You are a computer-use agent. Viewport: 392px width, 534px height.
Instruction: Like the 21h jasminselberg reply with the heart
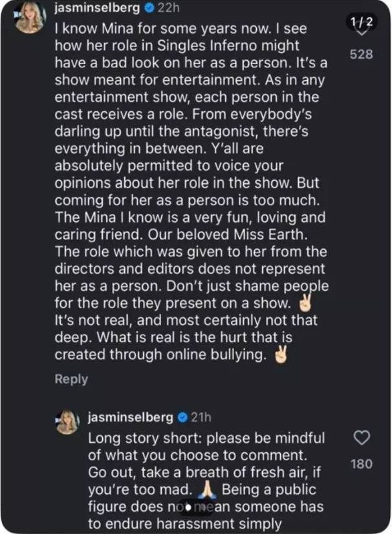coord(364,439)
